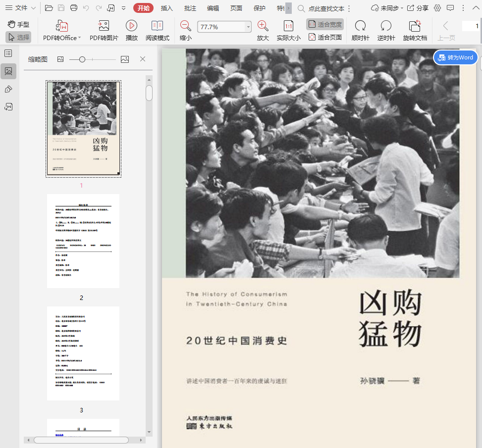Open the 未同步 sync dropdown
Image resolution: width=482 pixels, height=448 pixels.
(387, 8)
